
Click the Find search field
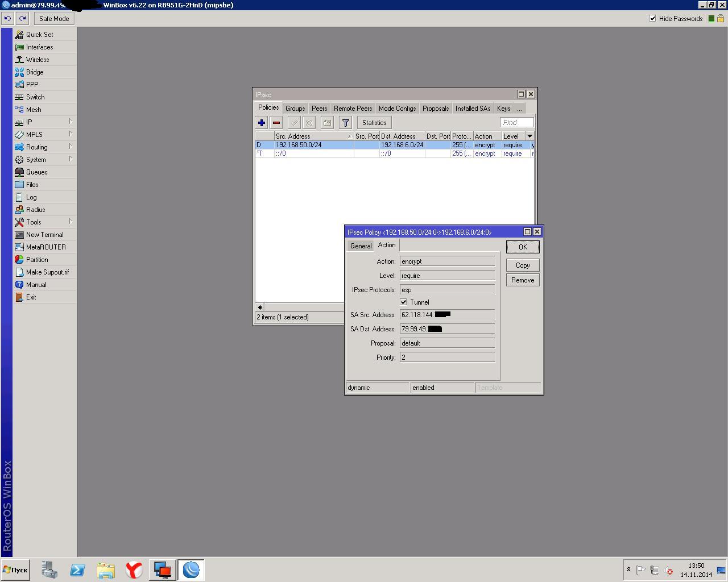(x=516, y=123)
